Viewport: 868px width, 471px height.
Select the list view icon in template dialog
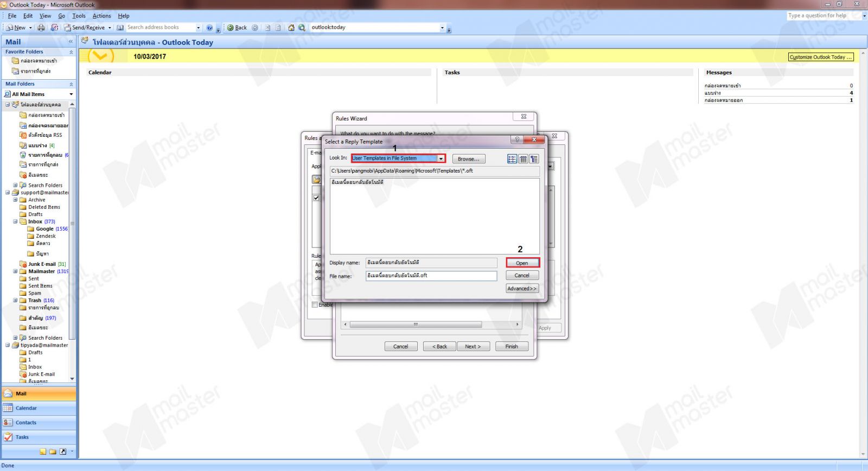[523, 159]
